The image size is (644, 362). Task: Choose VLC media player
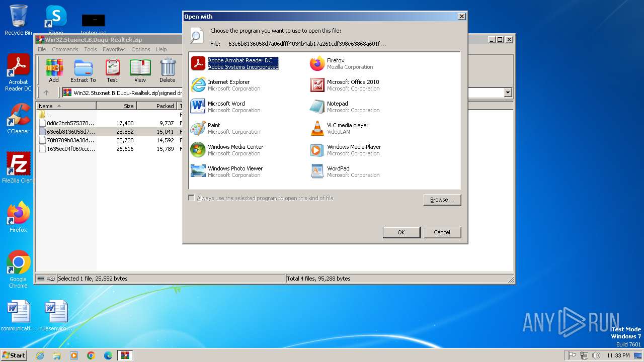pos(340,128)
